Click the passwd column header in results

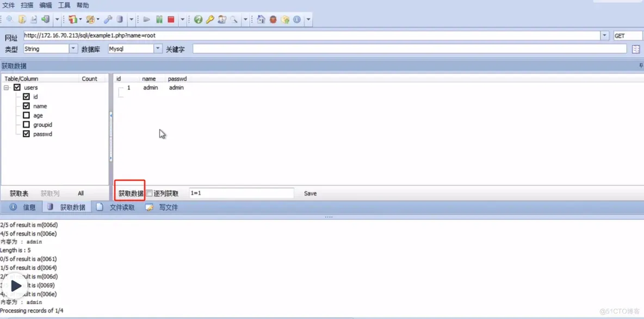point(177,78)
